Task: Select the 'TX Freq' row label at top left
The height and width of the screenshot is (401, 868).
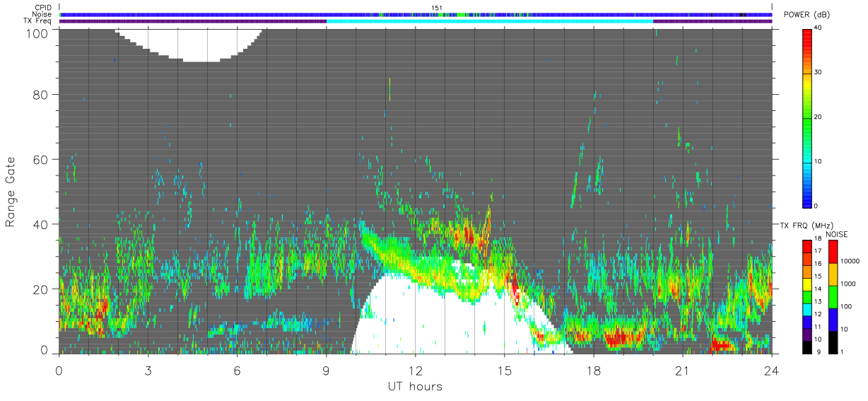Action: [39, 21]
